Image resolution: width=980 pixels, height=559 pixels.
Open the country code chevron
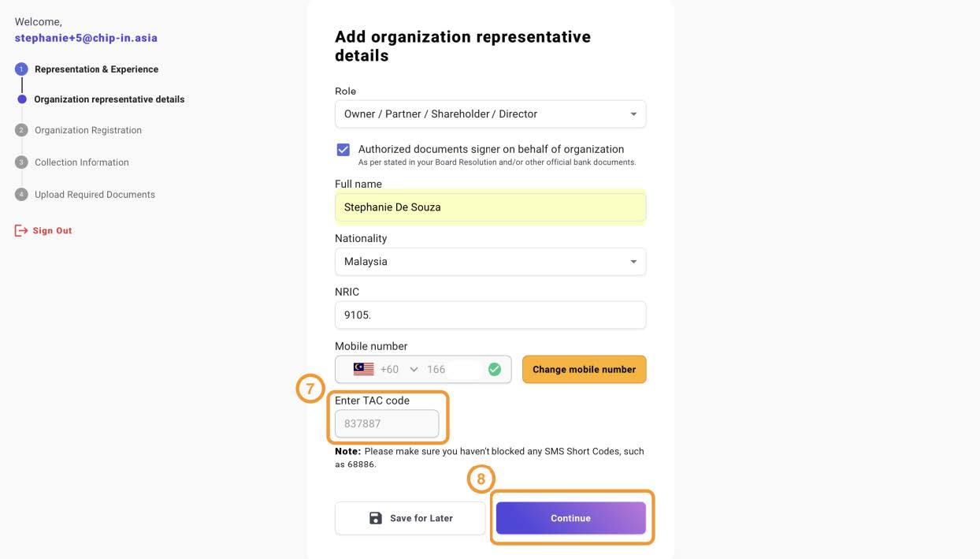point(414,369)
